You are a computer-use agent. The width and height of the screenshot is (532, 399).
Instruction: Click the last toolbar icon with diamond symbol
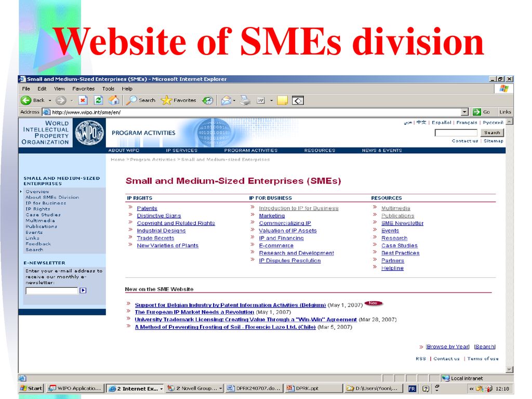coord(298,100)
